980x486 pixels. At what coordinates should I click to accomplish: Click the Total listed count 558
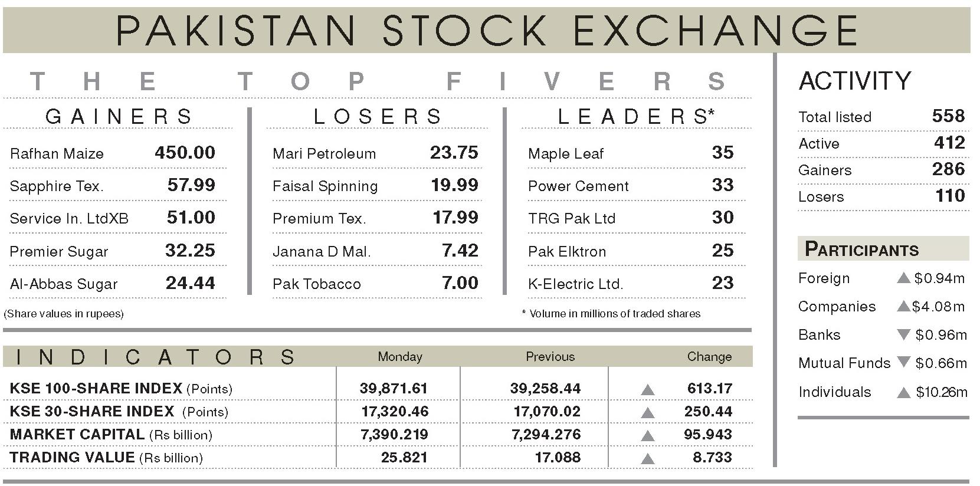click(948, 116)
